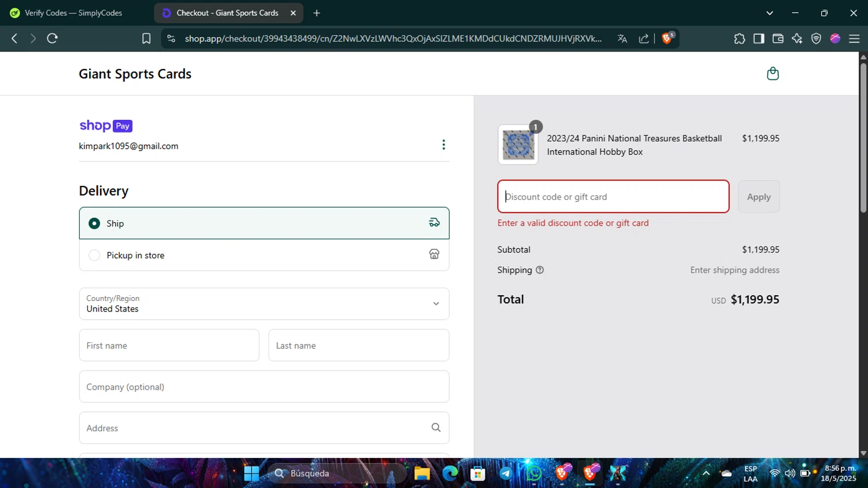
Task: Focus the First name field
Action: pos(169,345)
